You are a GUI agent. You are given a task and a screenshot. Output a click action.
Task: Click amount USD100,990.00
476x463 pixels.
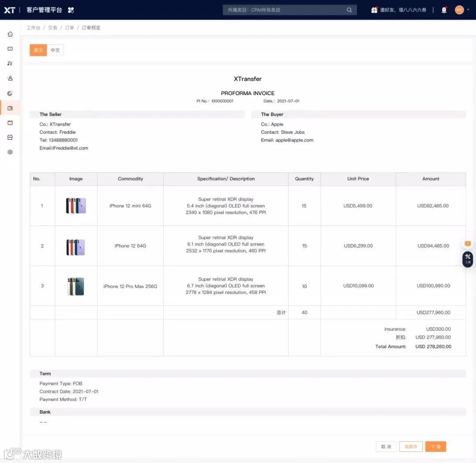(x=434, y=285)
